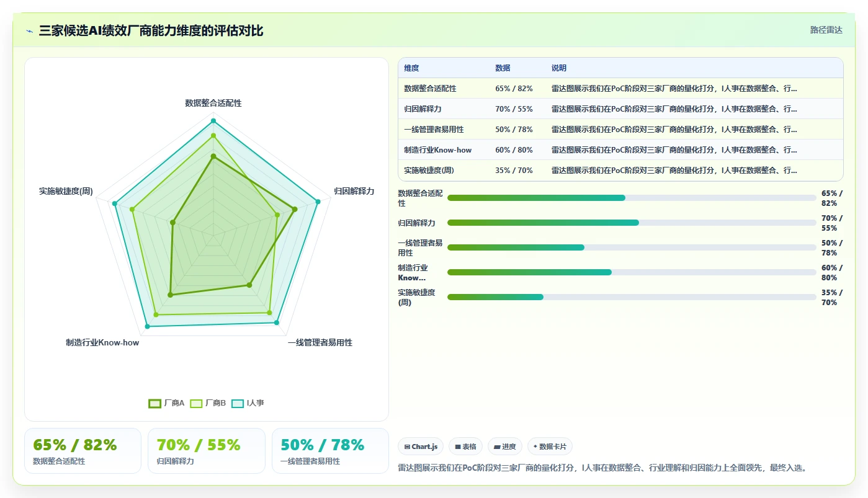Click the 数据卡片 chip

[550, 447]
